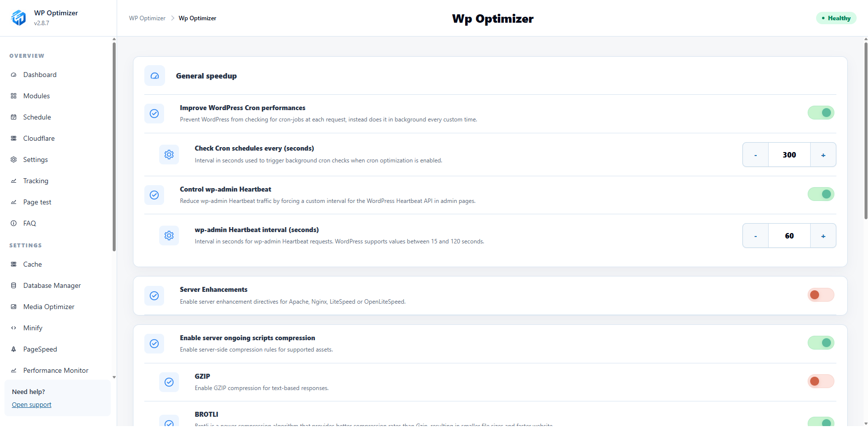Image resolution: width=868 pixels, height=434 pixels.
Task: Click the Modules grid icon
Action: (14, 96)
